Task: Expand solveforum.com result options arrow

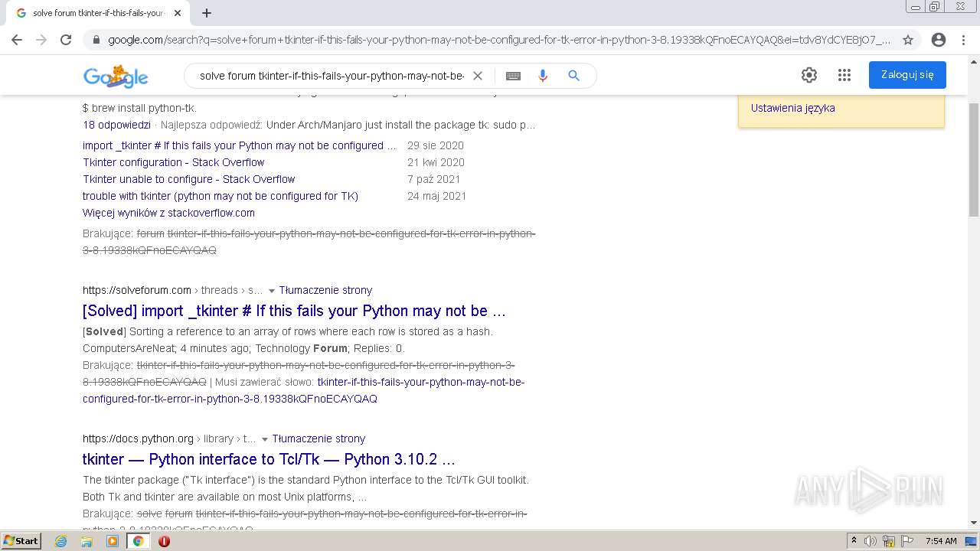Action: tap(271, 291)
